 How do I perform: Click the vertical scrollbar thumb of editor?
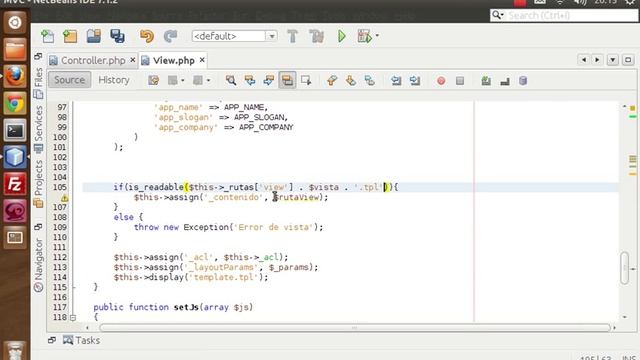(624, 268)
